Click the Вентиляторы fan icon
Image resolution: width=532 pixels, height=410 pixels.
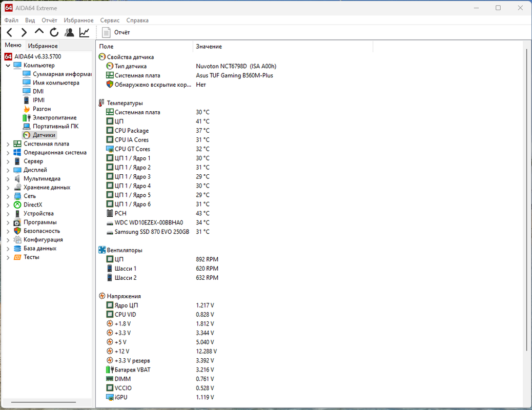coord(102,250)
